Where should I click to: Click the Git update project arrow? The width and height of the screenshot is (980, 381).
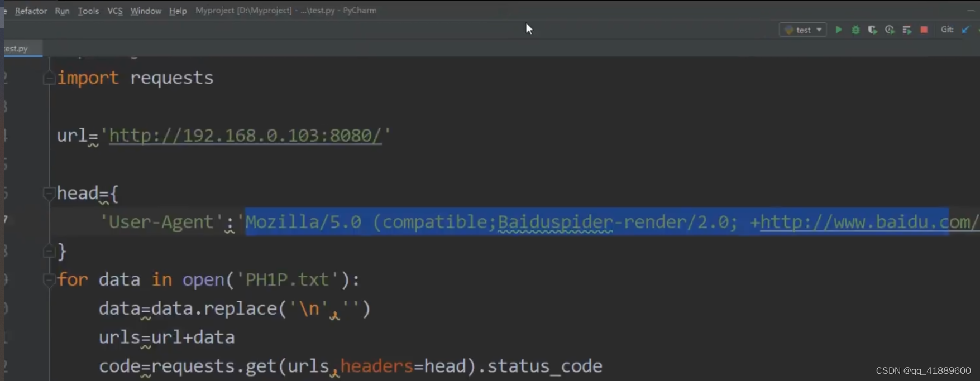[x=965, y=30]
